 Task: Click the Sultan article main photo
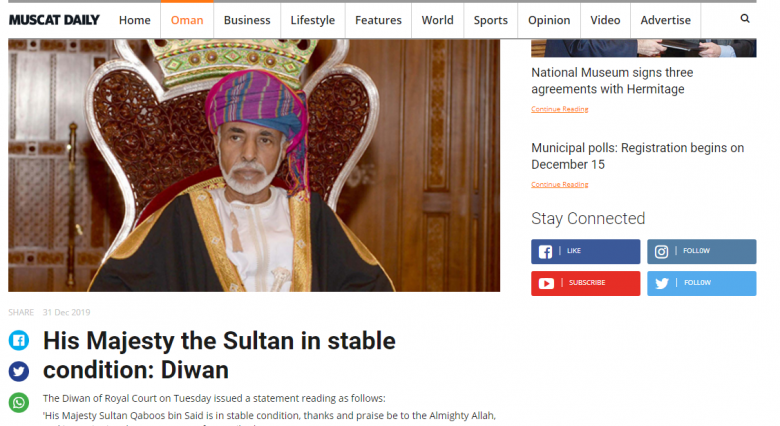click(x=254, y=165)
